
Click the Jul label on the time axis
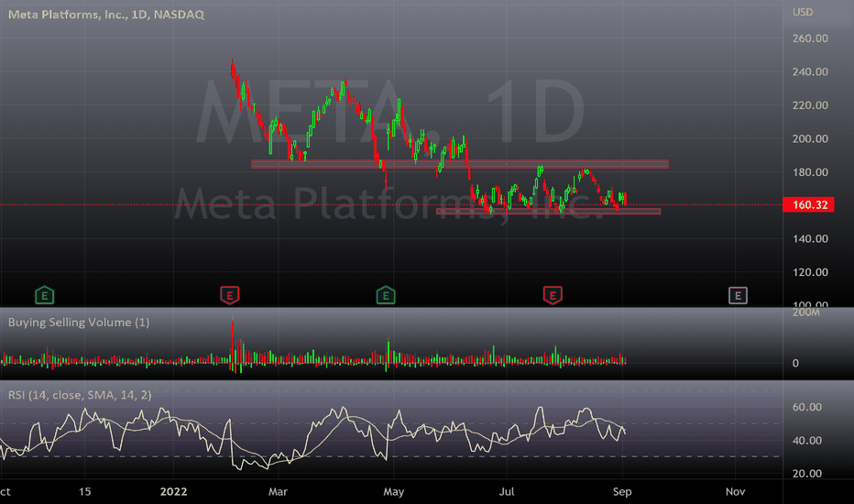pos(507,491)
